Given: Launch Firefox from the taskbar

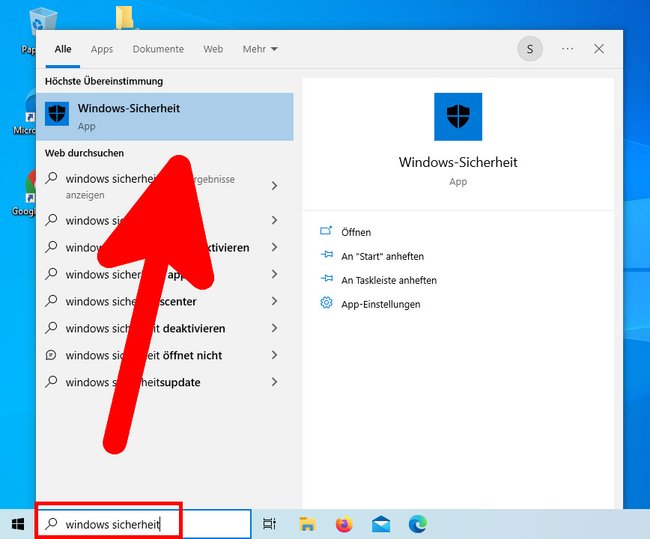Looking at the screenshot, I should click(x=344, y=524).
